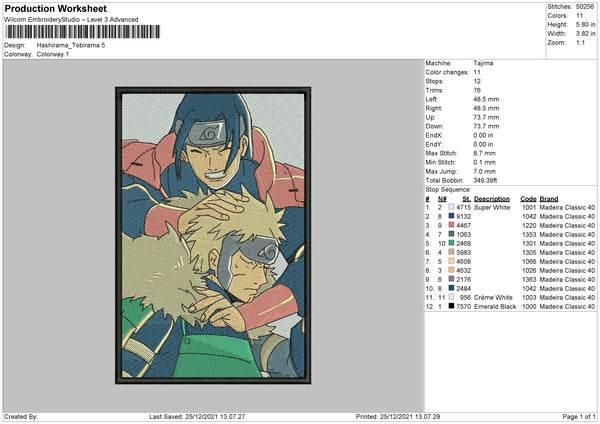Click the design name 'Hashirama_Tobirama 5'

[x=71, y=45]
